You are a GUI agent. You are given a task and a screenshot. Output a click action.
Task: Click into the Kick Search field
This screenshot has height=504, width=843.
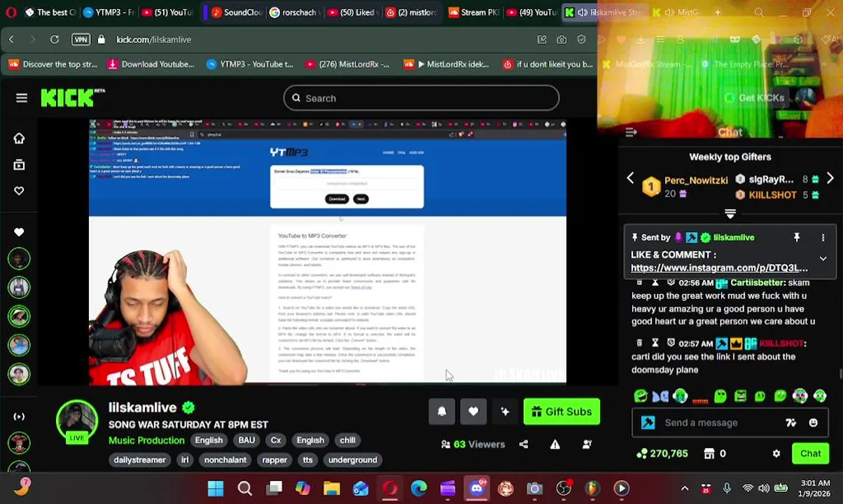[421, 98]
